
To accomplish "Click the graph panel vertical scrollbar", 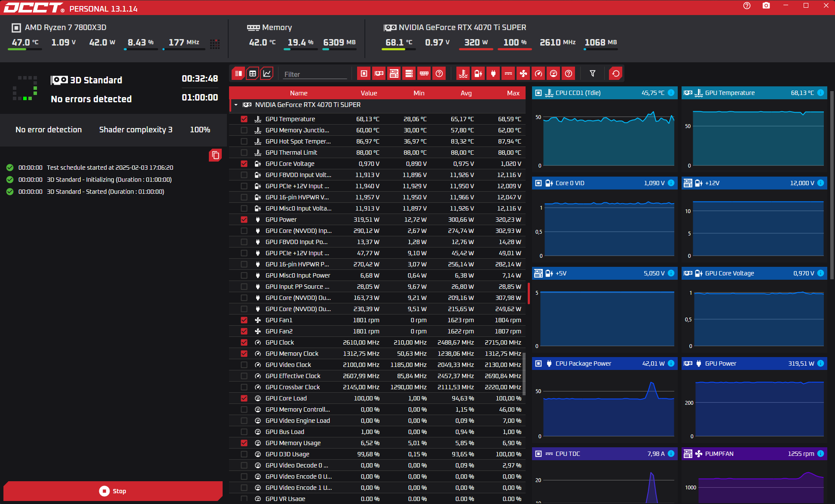I will (832, 185).
